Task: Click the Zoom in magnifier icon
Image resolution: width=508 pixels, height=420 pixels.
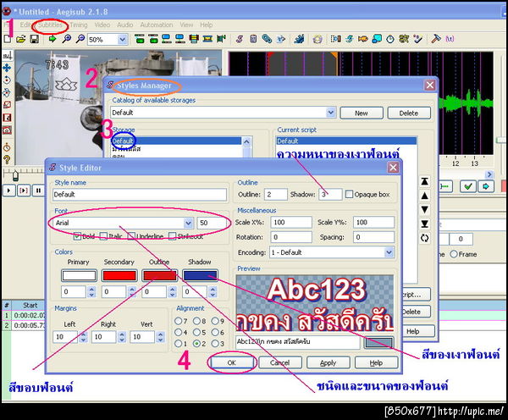Action: [66, 39]
